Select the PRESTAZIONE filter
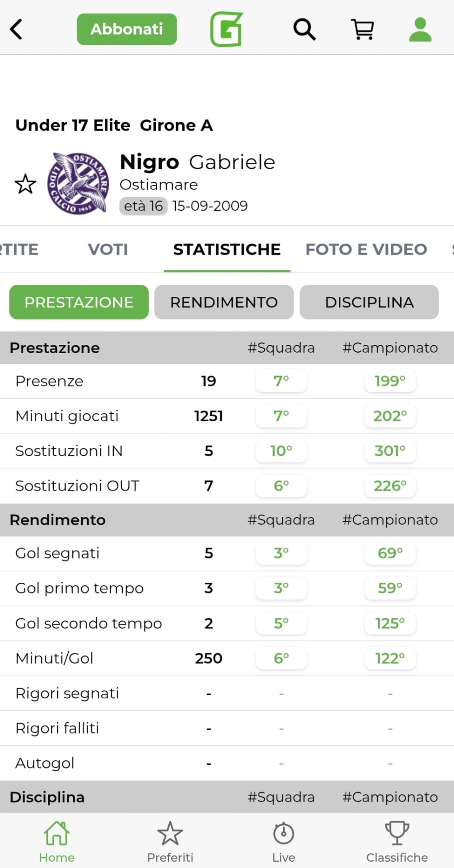Screen dimensions: 454x868 79,302
